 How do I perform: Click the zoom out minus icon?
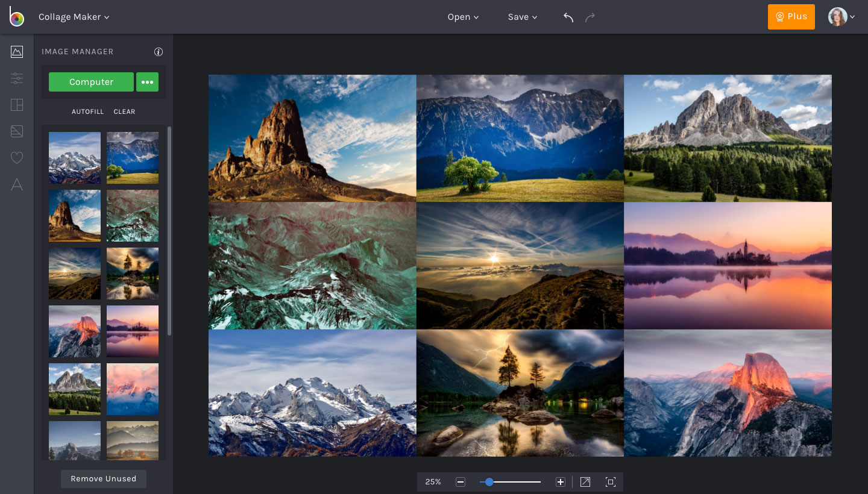[461, 482]
